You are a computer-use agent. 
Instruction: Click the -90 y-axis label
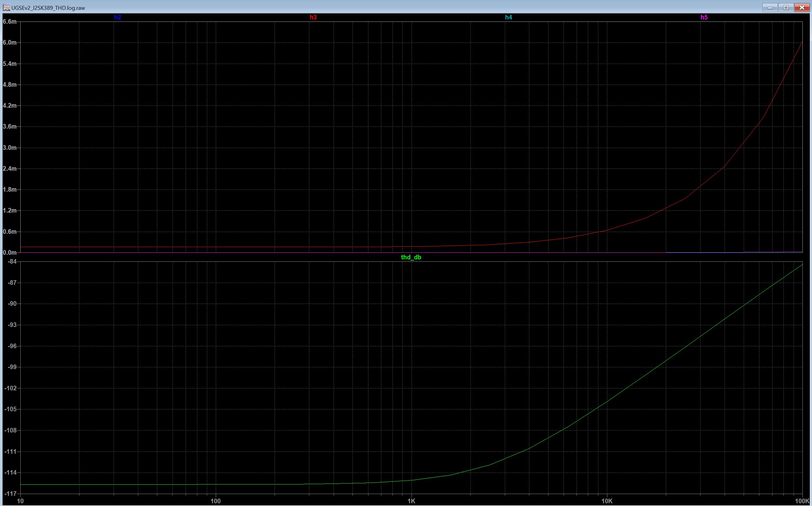pyautogui.click(x=12, y=304)
